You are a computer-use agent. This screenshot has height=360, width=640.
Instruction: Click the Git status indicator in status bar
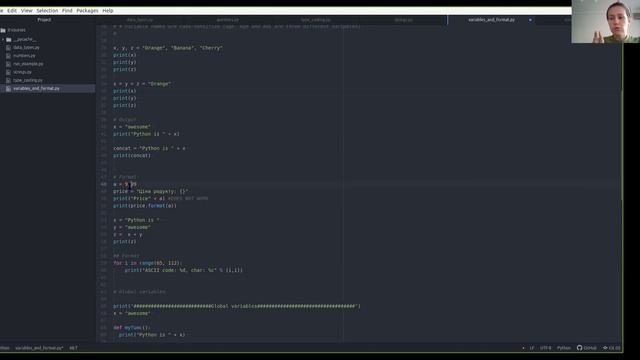click(611, 348)
